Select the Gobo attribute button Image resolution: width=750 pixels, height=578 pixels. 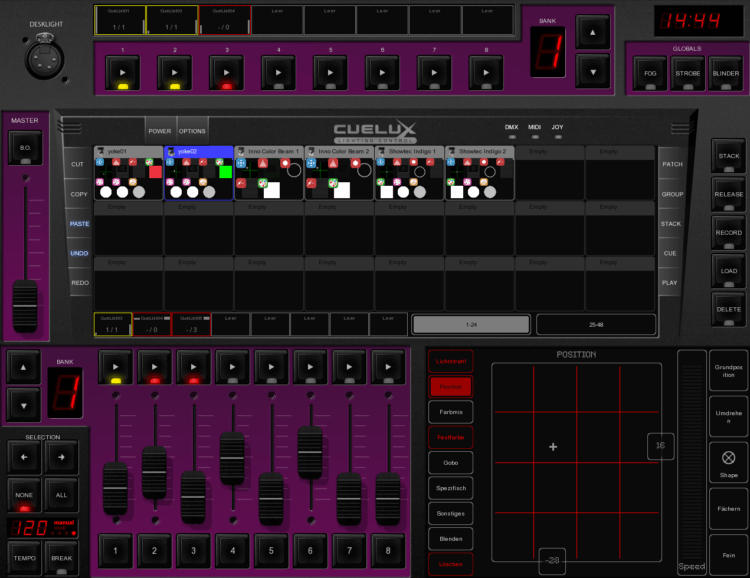[x=450, y=461]
